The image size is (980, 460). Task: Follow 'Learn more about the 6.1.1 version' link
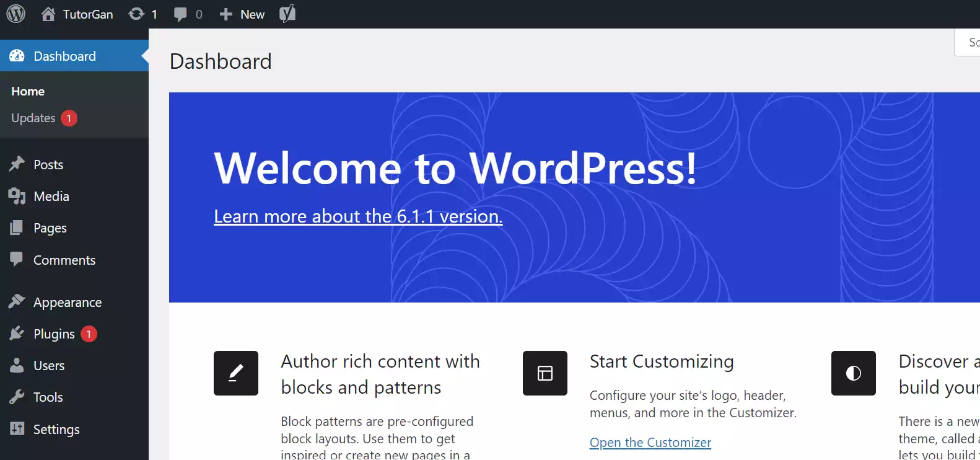click(358, 216)
